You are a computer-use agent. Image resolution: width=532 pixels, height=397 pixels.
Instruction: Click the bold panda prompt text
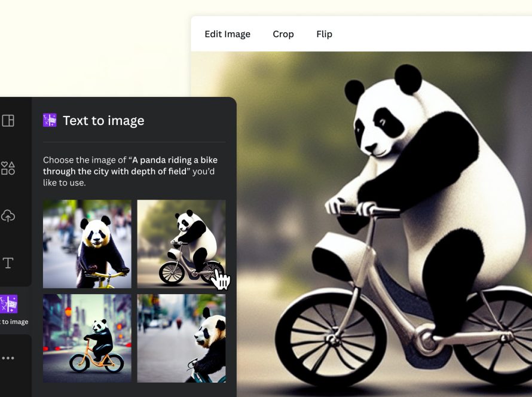click(x=130, y=166)
